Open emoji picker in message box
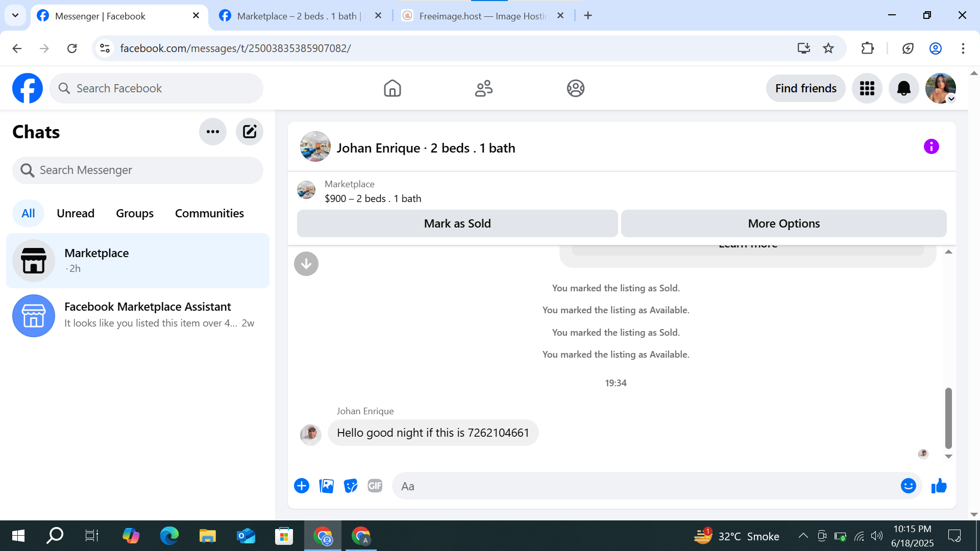The height and width of the screenshot is (551, 980). click(x=908, y=486)
